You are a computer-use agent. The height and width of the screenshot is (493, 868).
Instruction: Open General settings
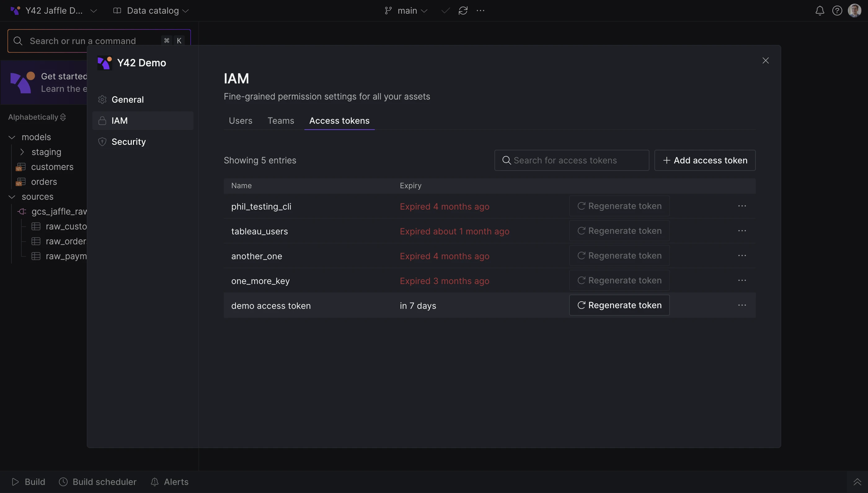click(128, 99)
